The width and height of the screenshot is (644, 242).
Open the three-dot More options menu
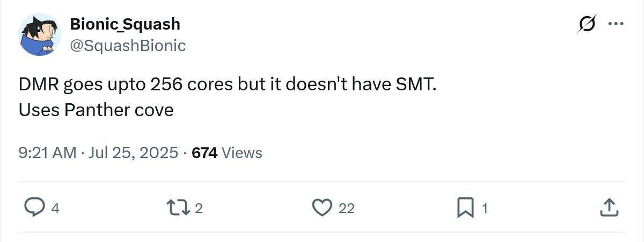615,24
